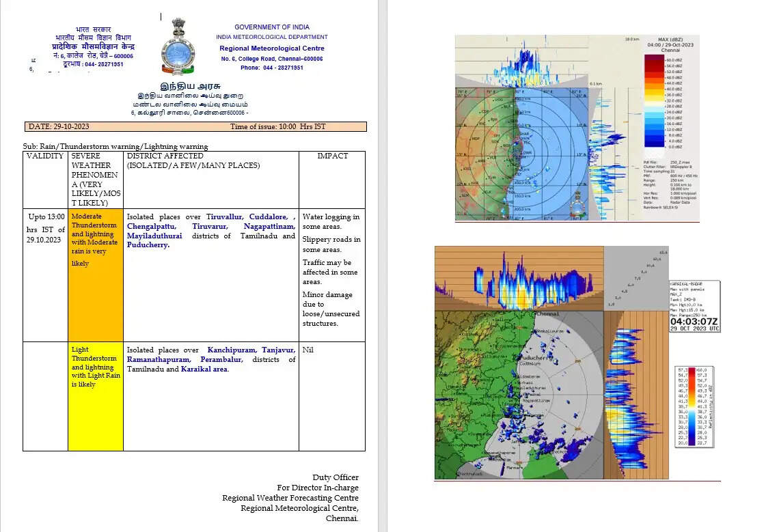
Task: Click the Kanchipuram district name
Action: (x=231, y=350)
